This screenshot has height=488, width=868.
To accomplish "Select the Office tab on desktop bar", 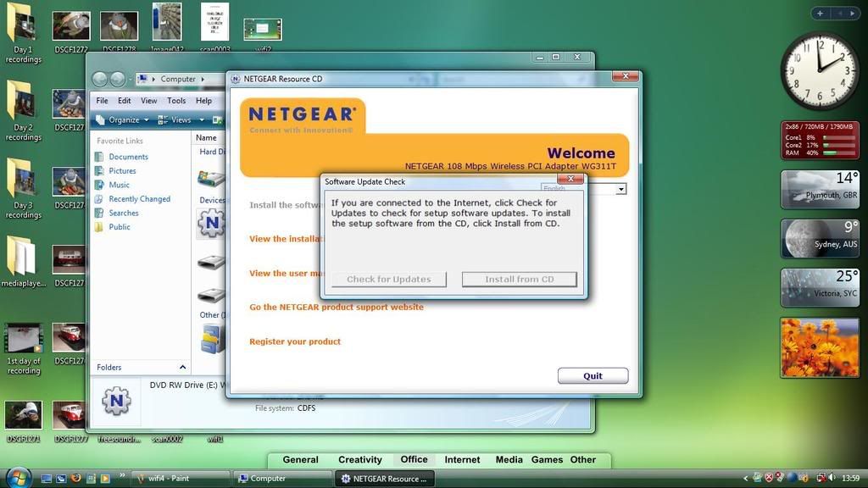I will [x=414, y=460].
